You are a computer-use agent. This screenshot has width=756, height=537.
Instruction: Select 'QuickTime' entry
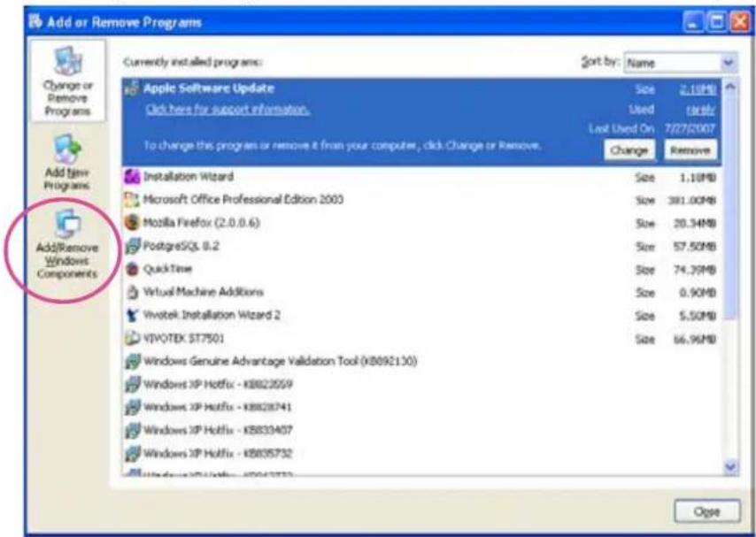(422, 269)
